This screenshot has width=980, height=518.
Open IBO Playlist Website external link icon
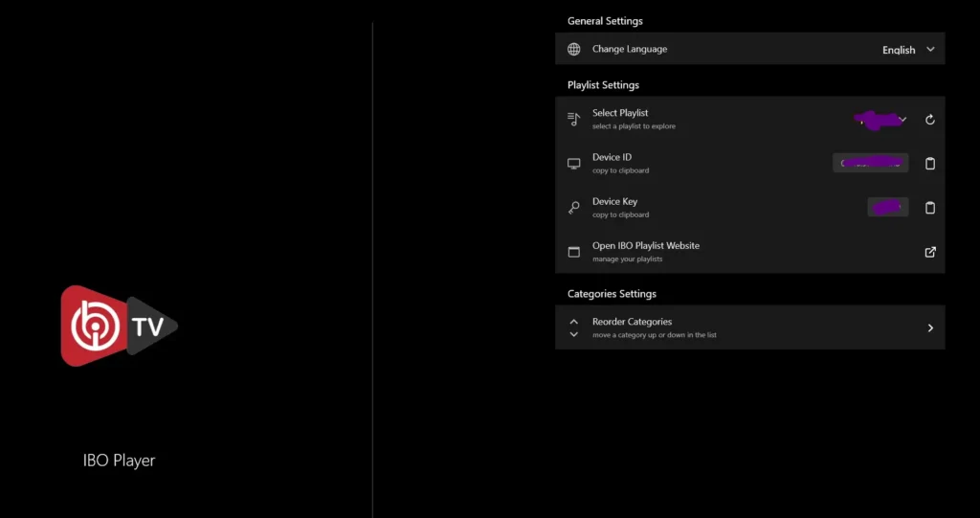pyautogui.click(x=930, y=252)
